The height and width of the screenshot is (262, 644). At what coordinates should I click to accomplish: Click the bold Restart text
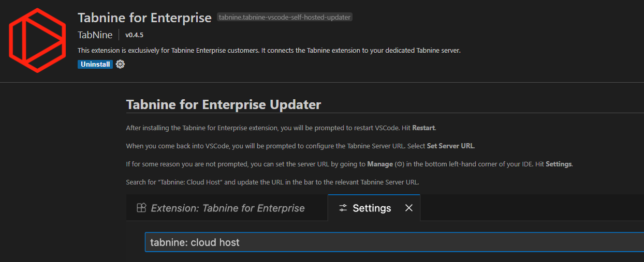(x=424, y=128)
